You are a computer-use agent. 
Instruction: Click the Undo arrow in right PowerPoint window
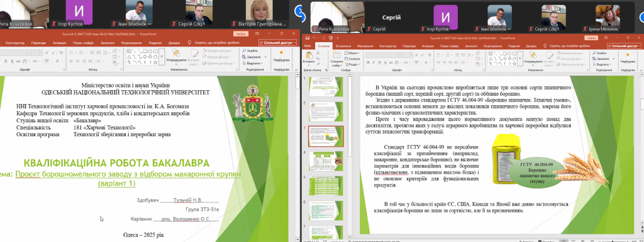(314, 38)
